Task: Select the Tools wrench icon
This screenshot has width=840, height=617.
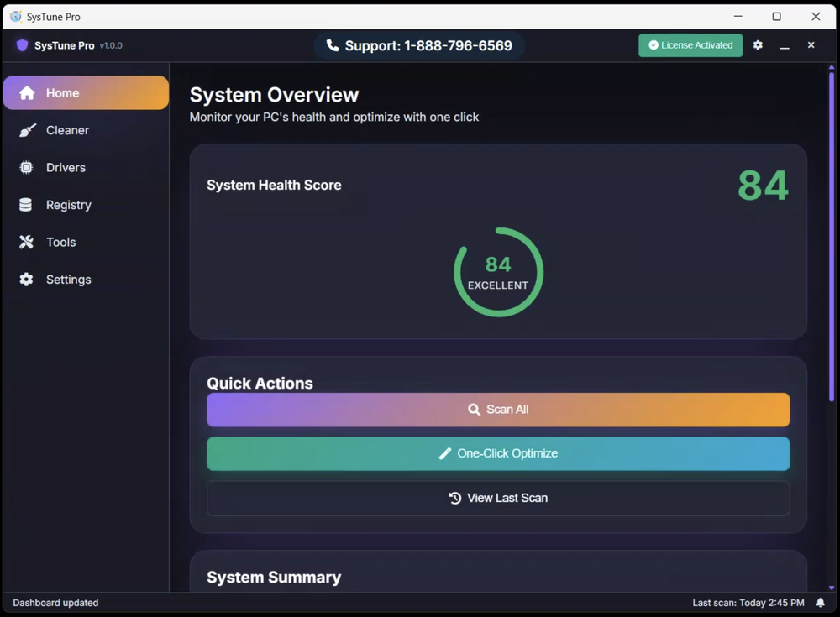Action: click(26, 242)
